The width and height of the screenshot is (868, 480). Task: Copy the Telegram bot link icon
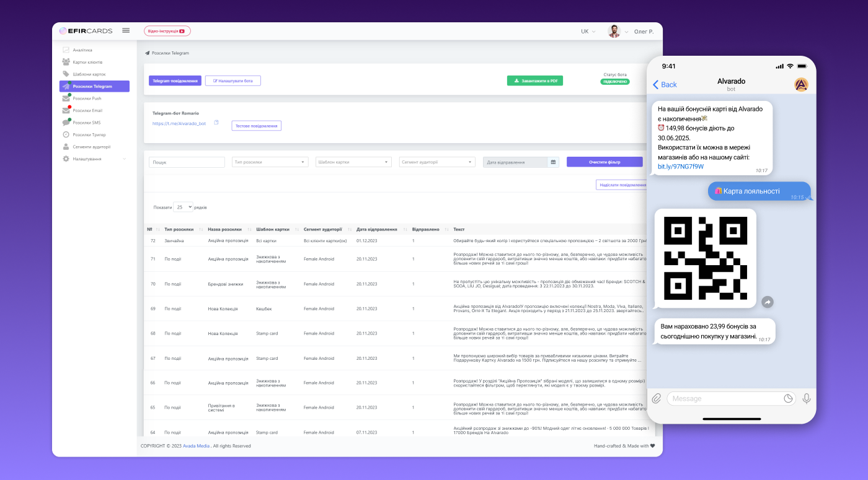pyautogui.click(x=216, y=123)
